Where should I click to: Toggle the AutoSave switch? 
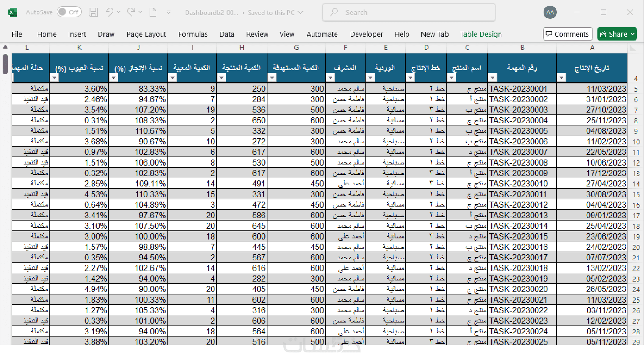pyautogui.click(x=69, y=12)
